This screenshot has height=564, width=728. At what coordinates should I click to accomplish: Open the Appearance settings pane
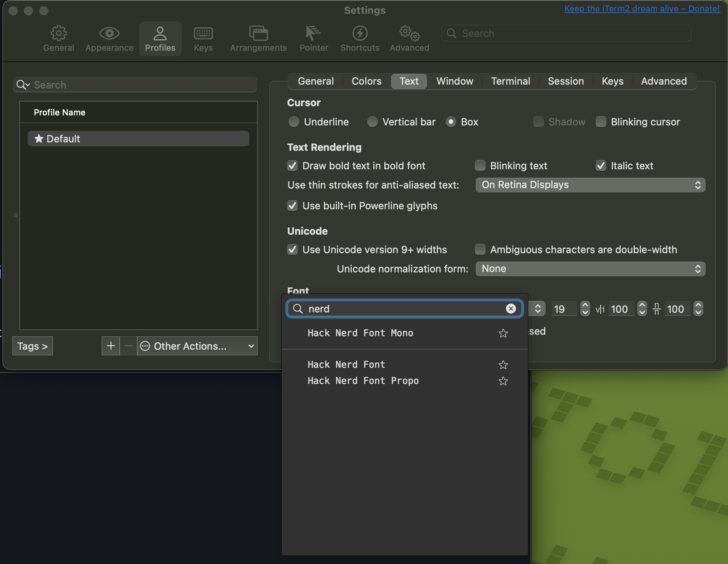[x=109, y=38]
